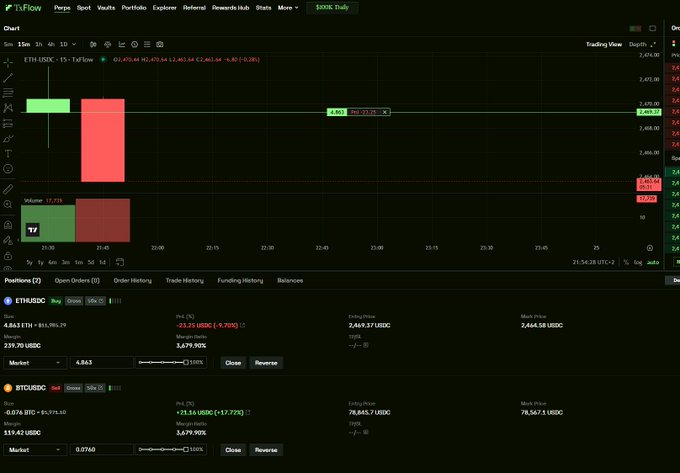Change BTCUSDC 50x leverage setting

click(95, 388)
